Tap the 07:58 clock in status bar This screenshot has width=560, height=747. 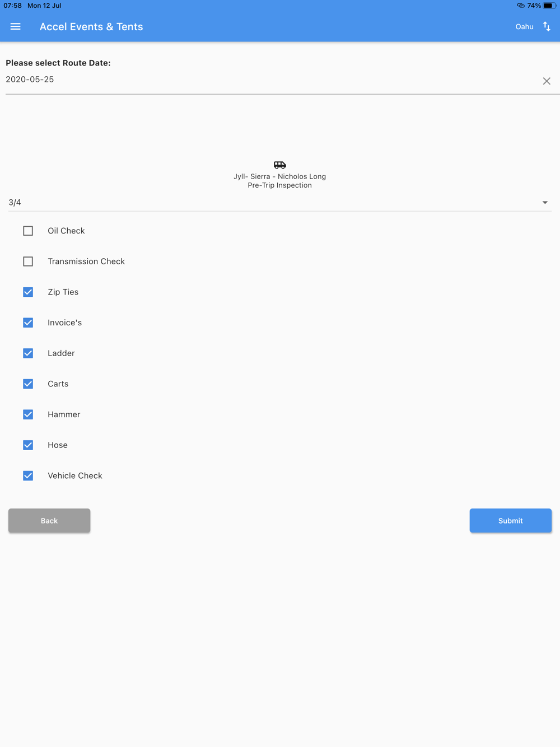click(12, 6)
